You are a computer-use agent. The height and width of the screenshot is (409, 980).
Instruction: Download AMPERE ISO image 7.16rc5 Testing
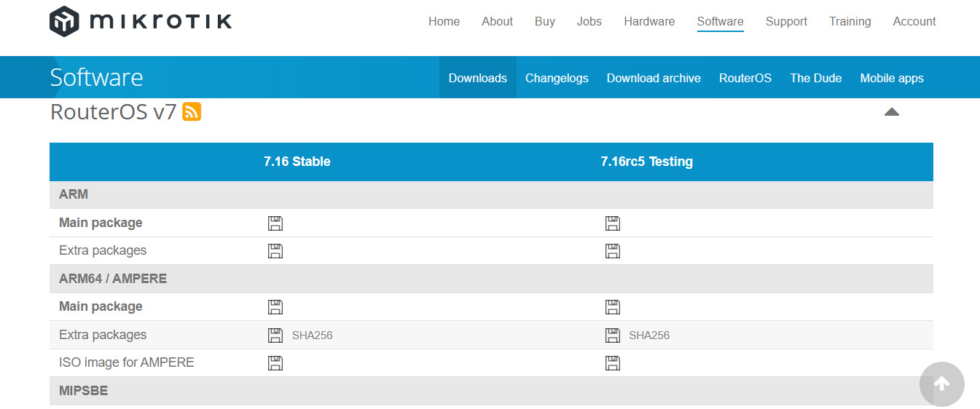613,363
